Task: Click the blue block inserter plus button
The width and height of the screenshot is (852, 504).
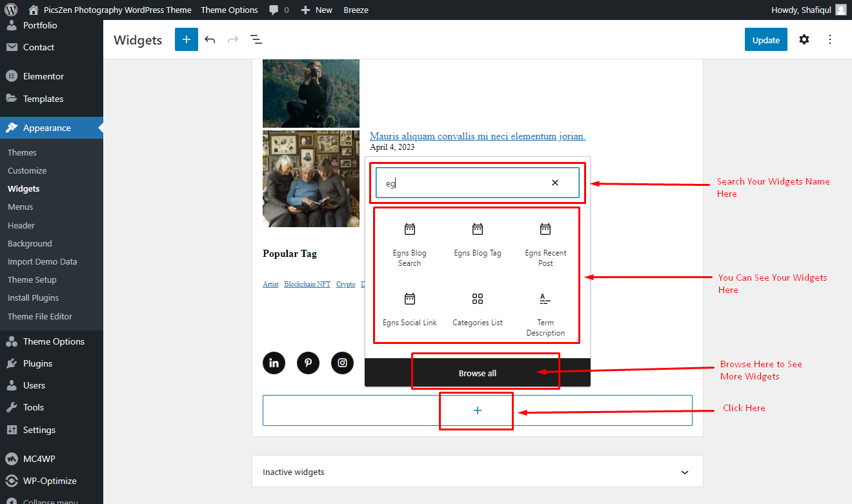Action: (x=187, y=39)
